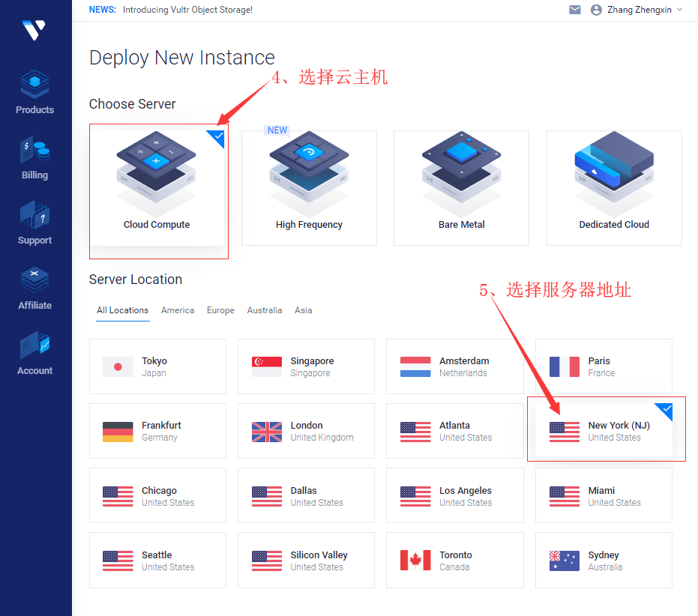Image resolution: width=698 pixels, height=616 pixels.
Task: Select the Sydney Australia location card
Action: click(x=604, y=560)
